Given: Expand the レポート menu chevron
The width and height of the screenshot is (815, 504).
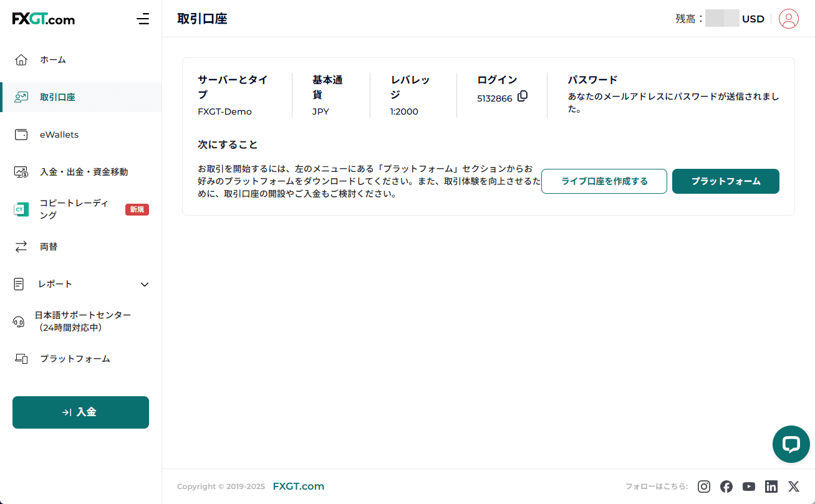Looking at the screenshot, I should click(x=145, y=284).
